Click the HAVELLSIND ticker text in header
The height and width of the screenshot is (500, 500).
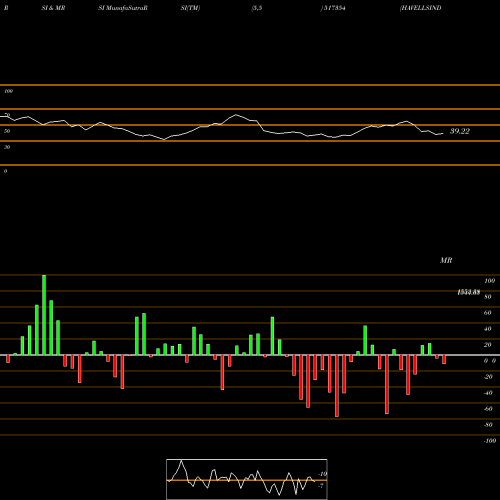click(421, 8)
